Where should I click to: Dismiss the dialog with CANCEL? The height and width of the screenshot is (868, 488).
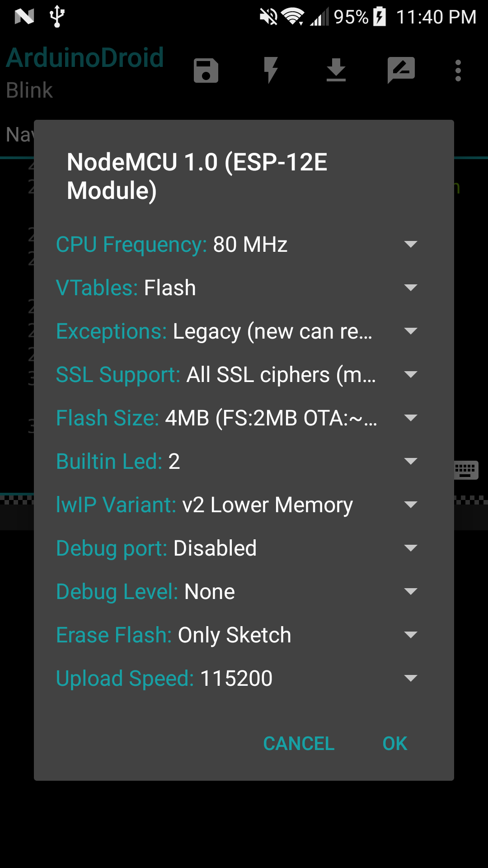(x=299, y=743)
